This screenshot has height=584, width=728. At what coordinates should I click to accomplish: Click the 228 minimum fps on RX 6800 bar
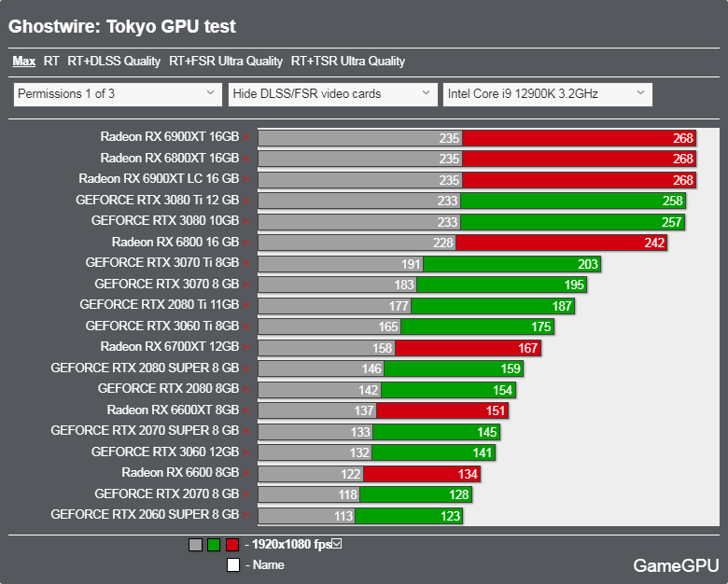pyautogui.click(x=443, y=243)
